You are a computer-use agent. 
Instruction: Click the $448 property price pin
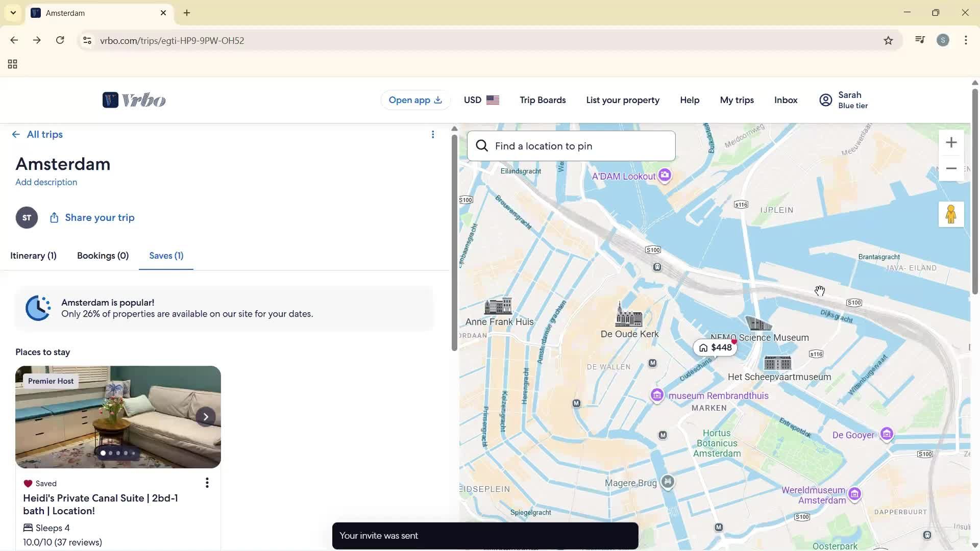coord(715,347)
